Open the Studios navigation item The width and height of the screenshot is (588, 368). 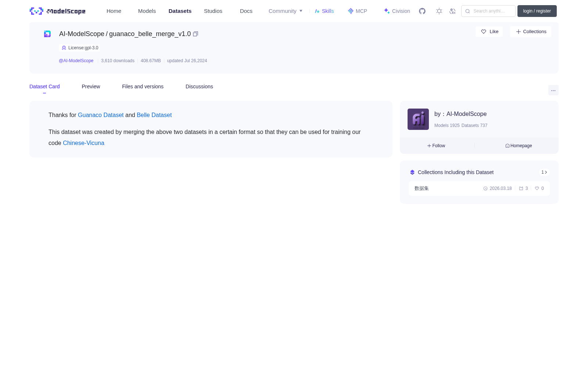click(x=213, y=11)
